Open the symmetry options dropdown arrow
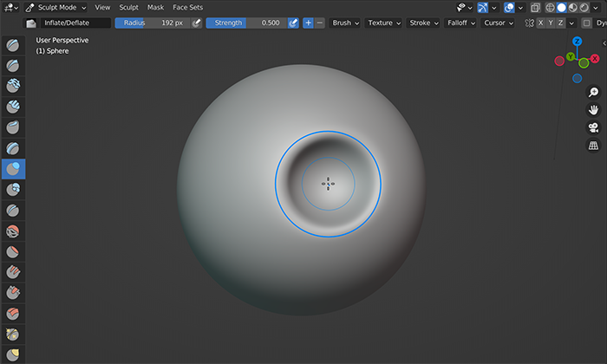 point(571,23)
